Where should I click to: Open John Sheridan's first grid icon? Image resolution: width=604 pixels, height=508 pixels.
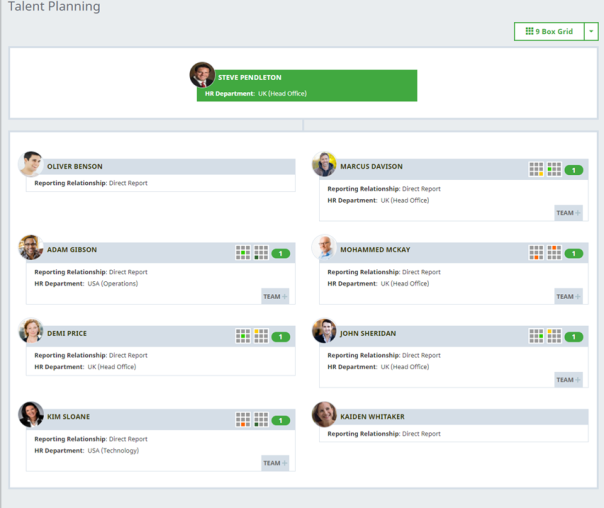(x=537, y=337)
